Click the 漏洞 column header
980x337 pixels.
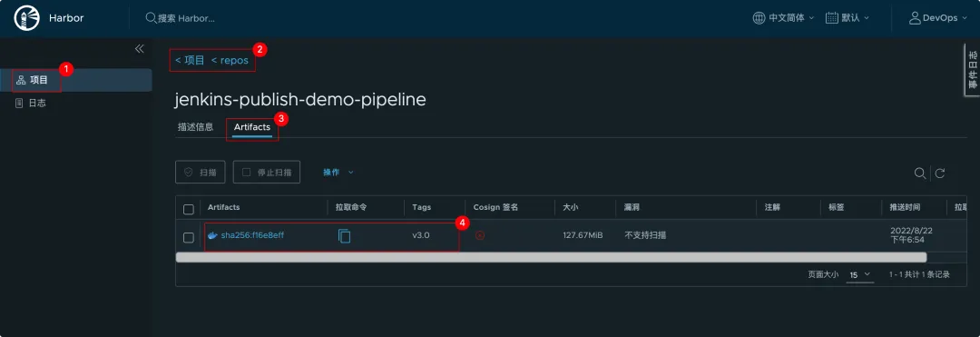[632, 207]
